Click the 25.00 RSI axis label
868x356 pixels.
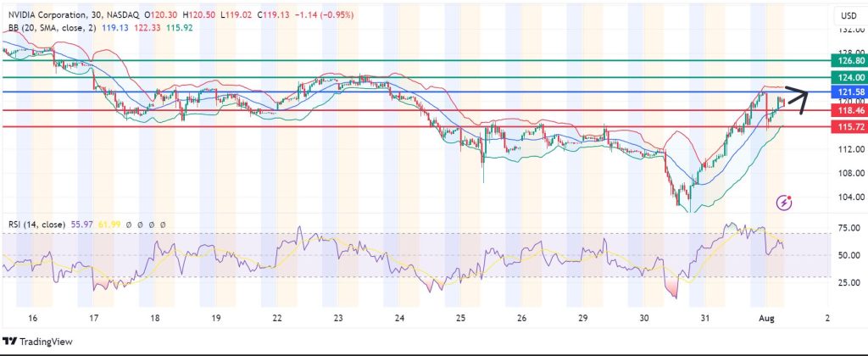849,282
